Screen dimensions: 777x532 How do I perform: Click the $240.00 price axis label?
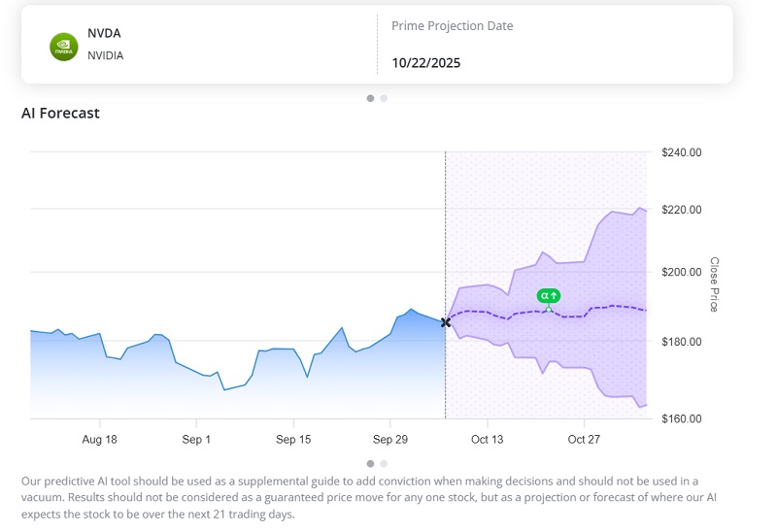681,153
